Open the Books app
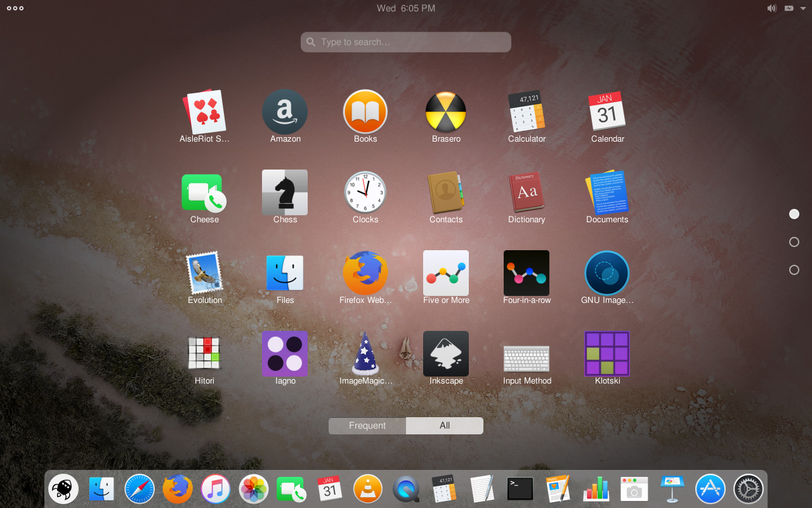The height and width of the screenshot is (508, 812). (365, 112)
